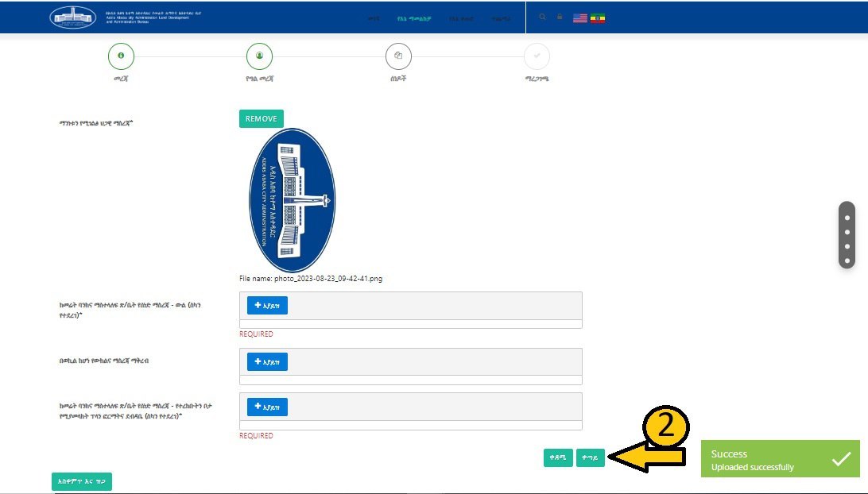The height and width of the screenshot is (494, 868).
Task: Click the last dot in the side navigator
Action: (x=847, y=261)
